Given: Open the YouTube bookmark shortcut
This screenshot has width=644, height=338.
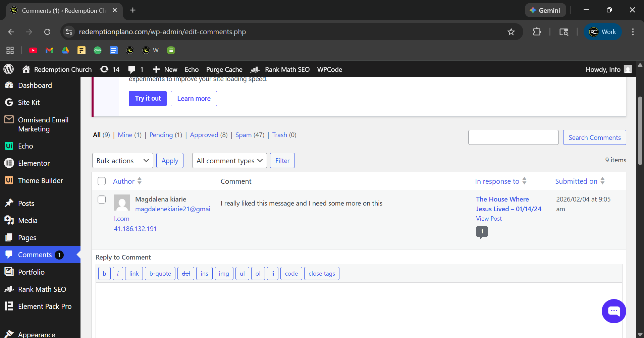Looking at the screenshot, I should (33, 50).
